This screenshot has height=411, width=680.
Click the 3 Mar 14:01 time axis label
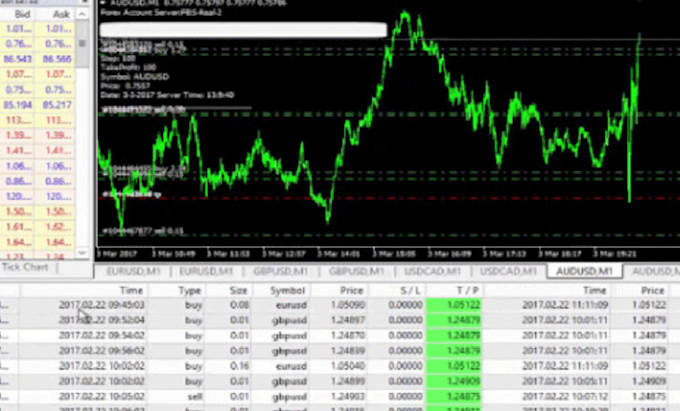point(339,254)
